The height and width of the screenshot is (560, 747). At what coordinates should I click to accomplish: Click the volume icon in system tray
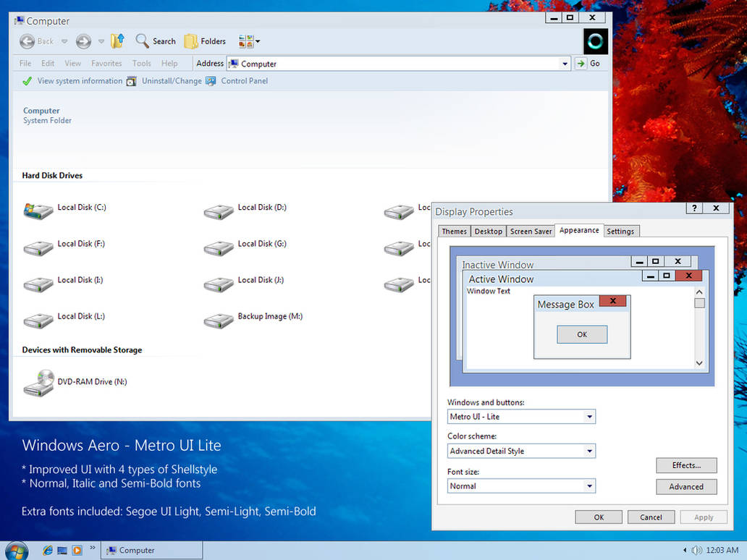point(696,550)
